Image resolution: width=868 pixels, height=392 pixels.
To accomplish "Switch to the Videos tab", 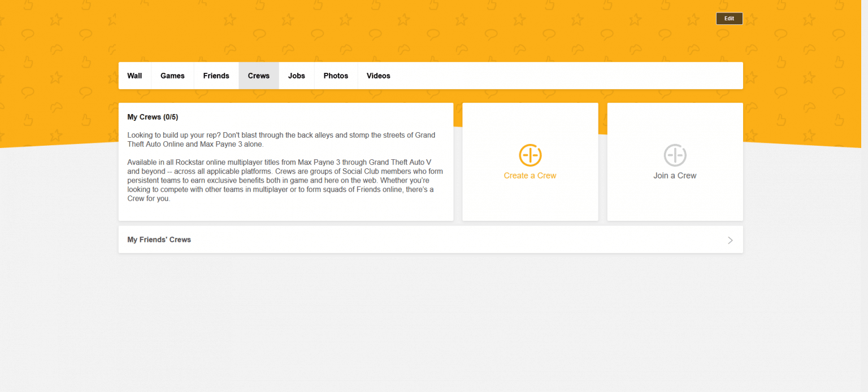I will (378, 76).
